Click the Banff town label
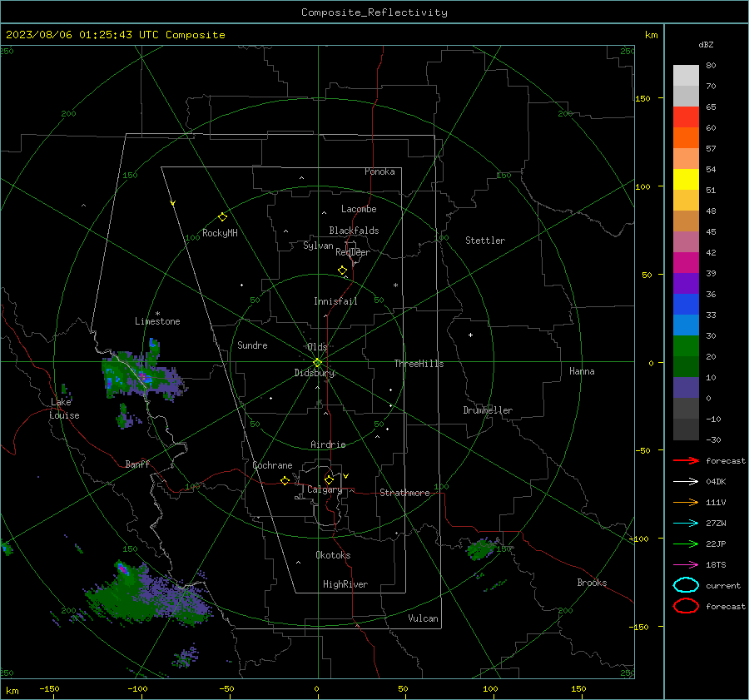The image size is (749, 700). coord(137,464)
